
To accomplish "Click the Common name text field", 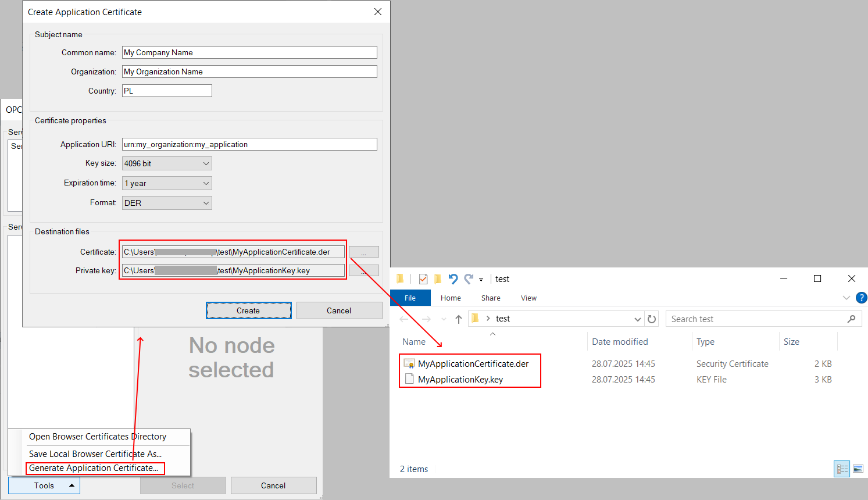I will [249, 52].
